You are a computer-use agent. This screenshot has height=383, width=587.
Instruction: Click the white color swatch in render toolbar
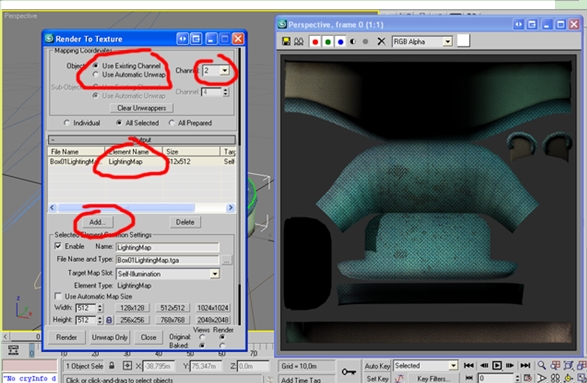click(x=463, y=41)
